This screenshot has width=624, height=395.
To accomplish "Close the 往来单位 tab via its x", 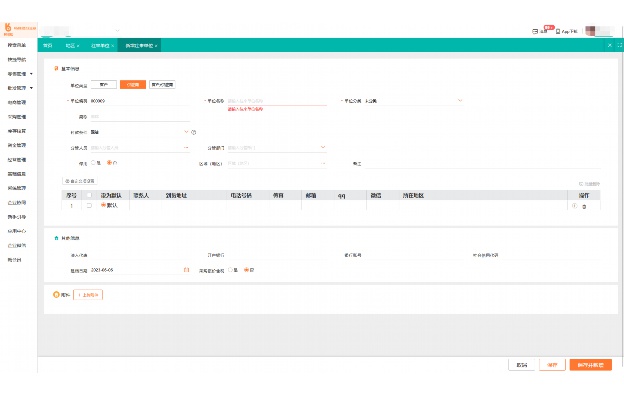I will [113, 46].
